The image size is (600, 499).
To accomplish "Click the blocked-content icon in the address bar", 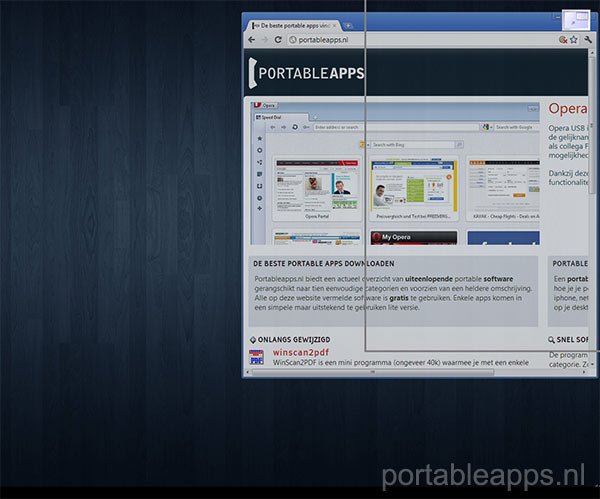I will (563, 39).
